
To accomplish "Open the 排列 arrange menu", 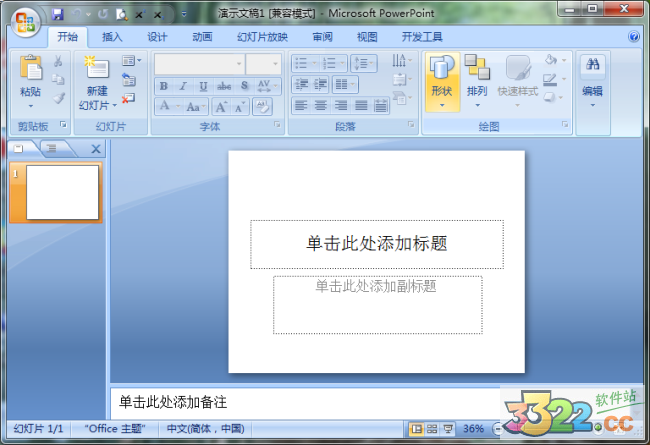I will (x=477, y=82).
